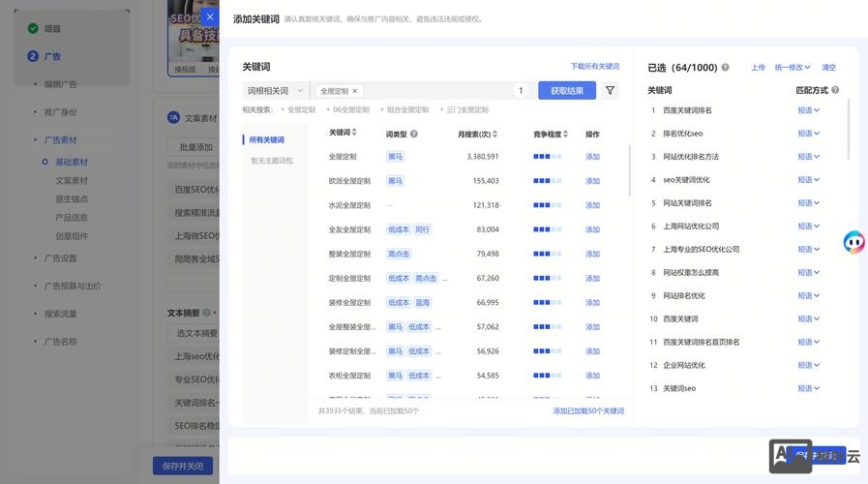Click the green check 项目 step icon

click(33, 28)
